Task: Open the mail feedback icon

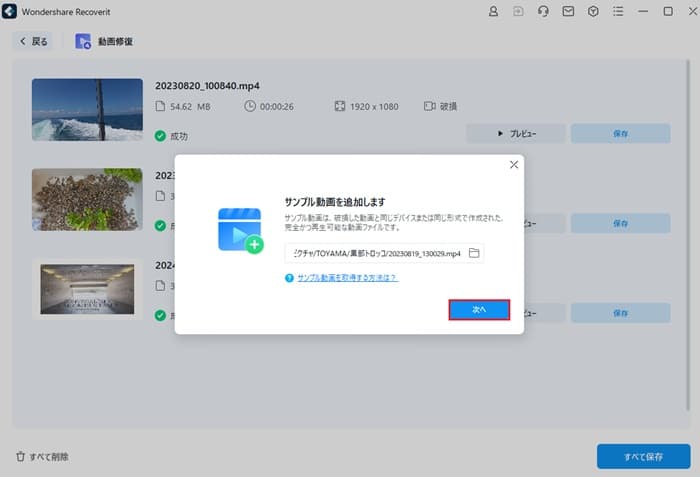Action: (x=568, y=11)
